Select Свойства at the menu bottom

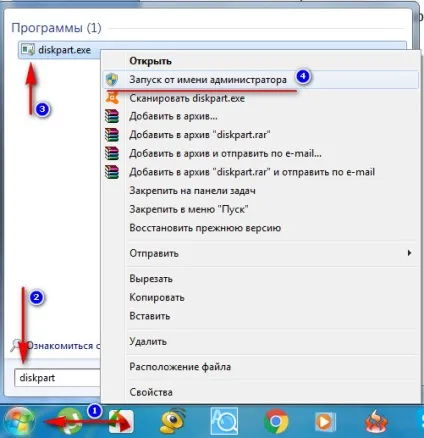[151, 392]
